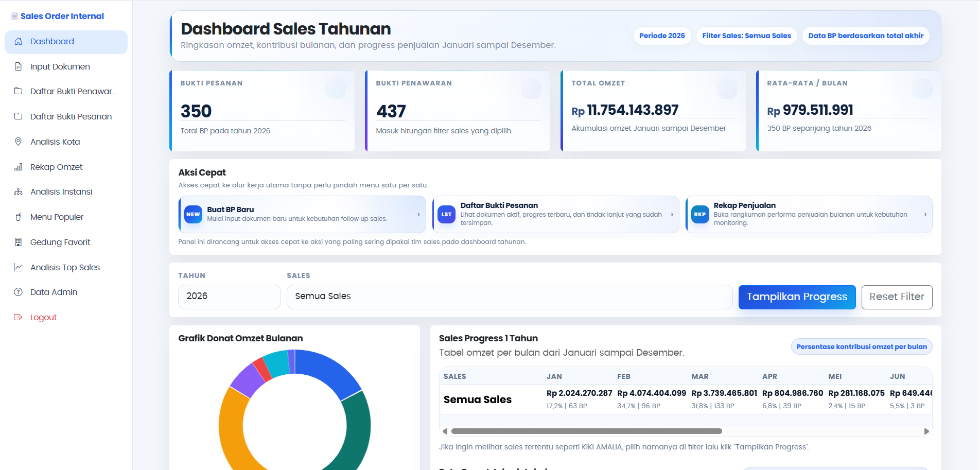Select Analisis Instansi in the sidebar
The height and width of the screenshot is (470, 980).
[x=66, y=192]
